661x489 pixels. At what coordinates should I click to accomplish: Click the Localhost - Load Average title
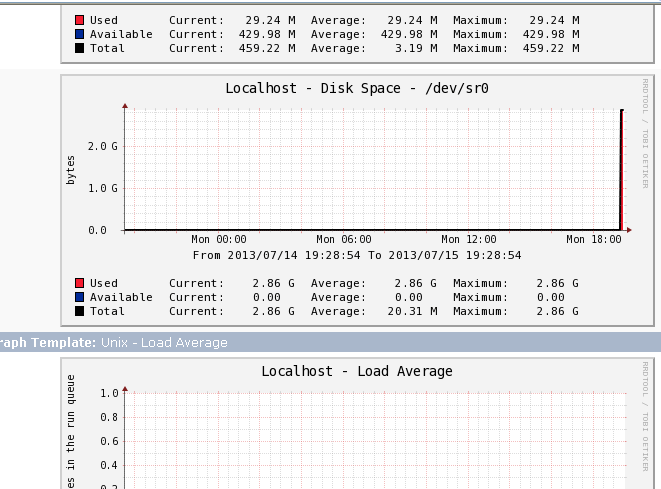click(357, 371)
